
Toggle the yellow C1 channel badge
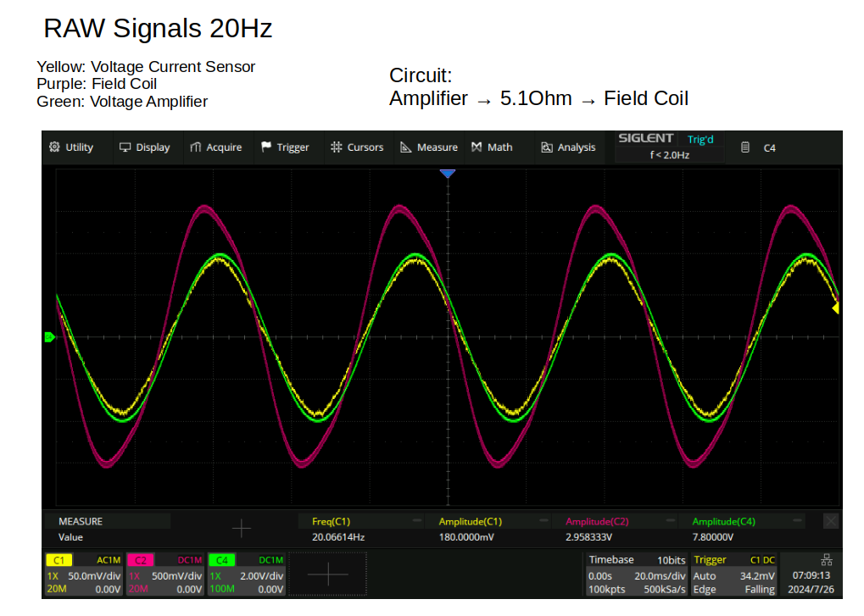pos(59,560)
